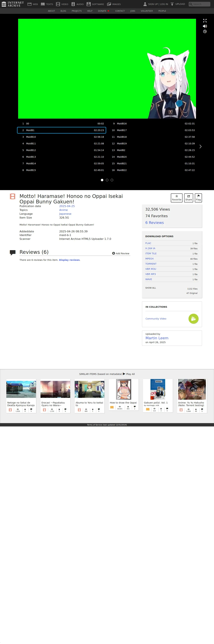214x644 pixels.
Task: Click the Play All triangle icon
Action: (124, 374)
